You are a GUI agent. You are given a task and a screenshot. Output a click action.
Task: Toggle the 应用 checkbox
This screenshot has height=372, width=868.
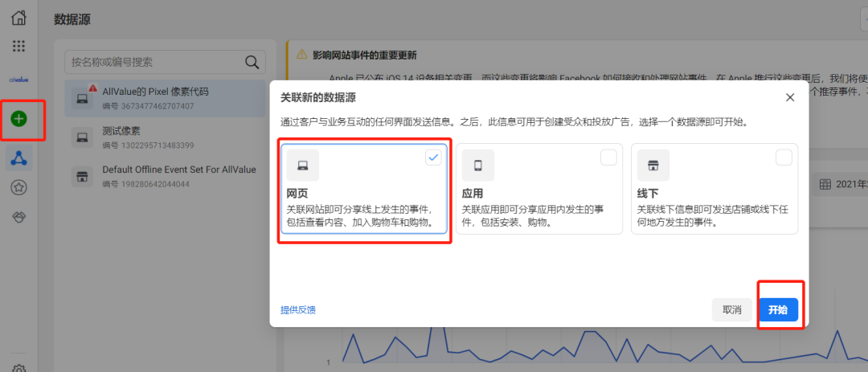point(608,157)
